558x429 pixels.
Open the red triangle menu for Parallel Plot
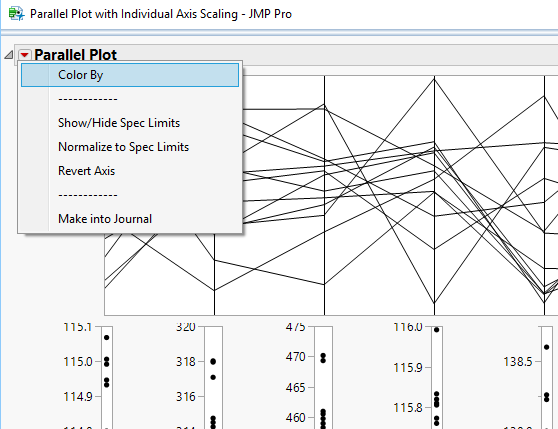coord(25,55)
